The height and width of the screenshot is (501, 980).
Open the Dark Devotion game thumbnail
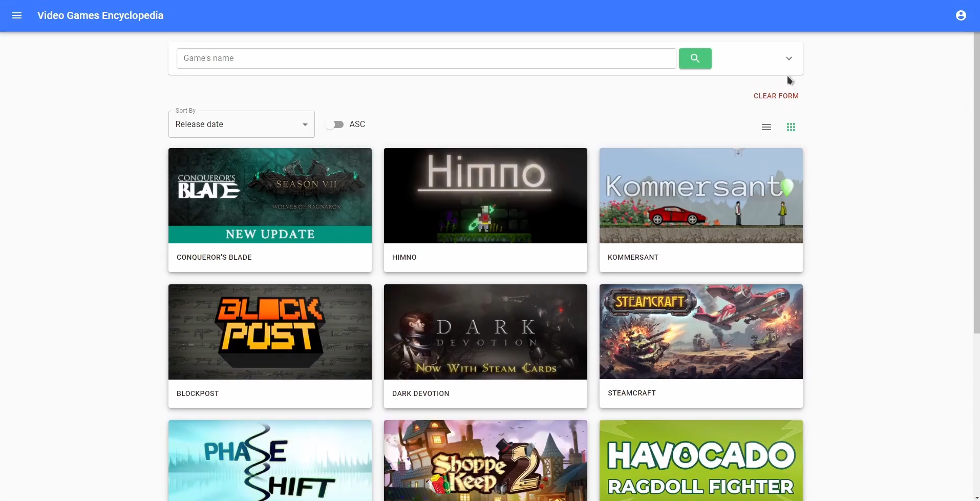[x=485, y=332]
